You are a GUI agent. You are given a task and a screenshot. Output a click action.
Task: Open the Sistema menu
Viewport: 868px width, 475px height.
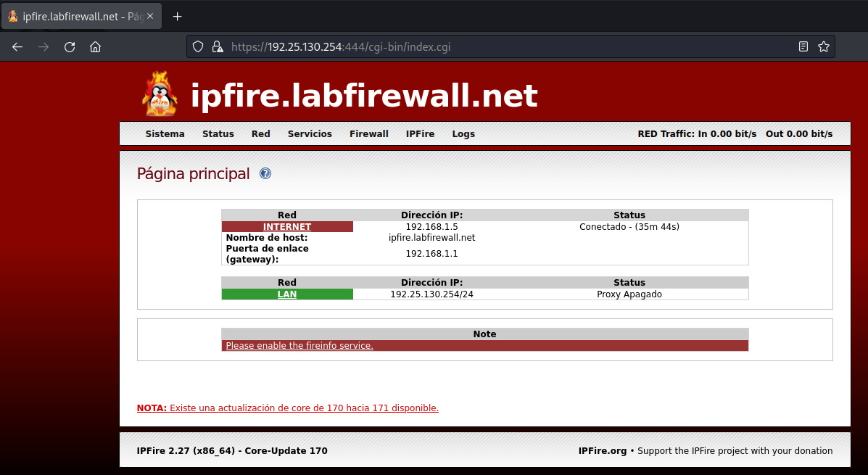coord(165,134)
